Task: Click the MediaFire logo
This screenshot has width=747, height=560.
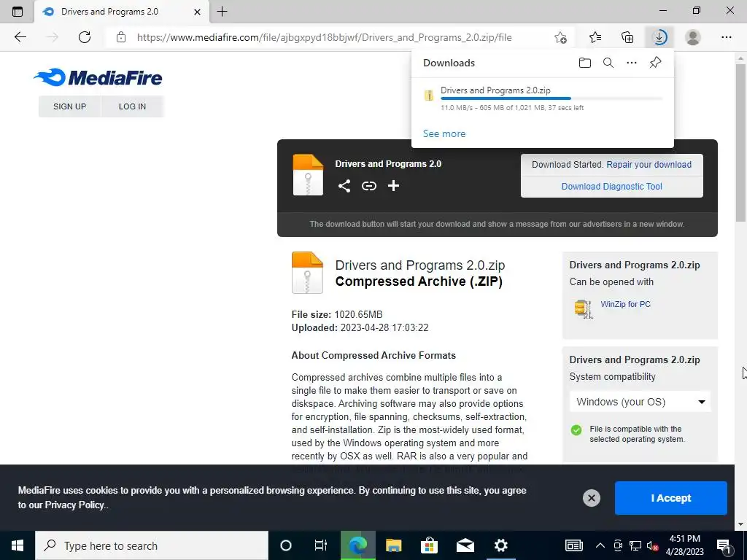Action: point(98,77)
